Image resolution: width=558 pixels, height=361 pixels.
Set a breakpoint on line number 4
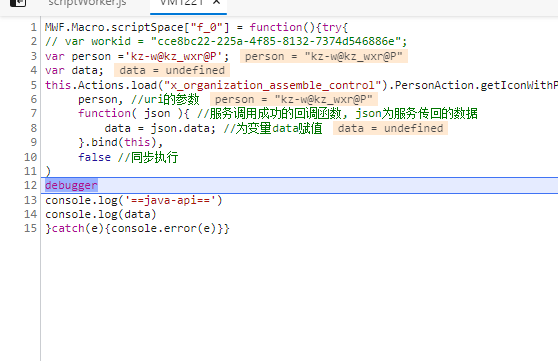click(33, 70)
